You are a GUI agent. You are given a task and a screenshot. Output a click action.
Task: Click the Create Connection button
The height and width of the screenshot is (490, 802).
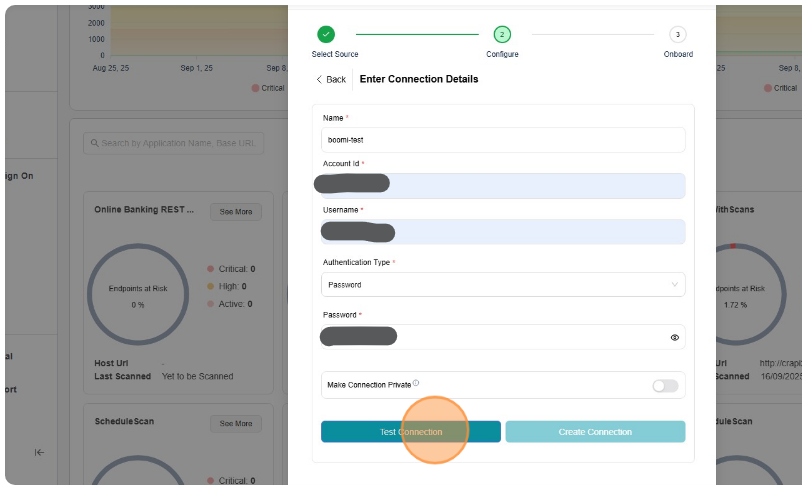595,432
